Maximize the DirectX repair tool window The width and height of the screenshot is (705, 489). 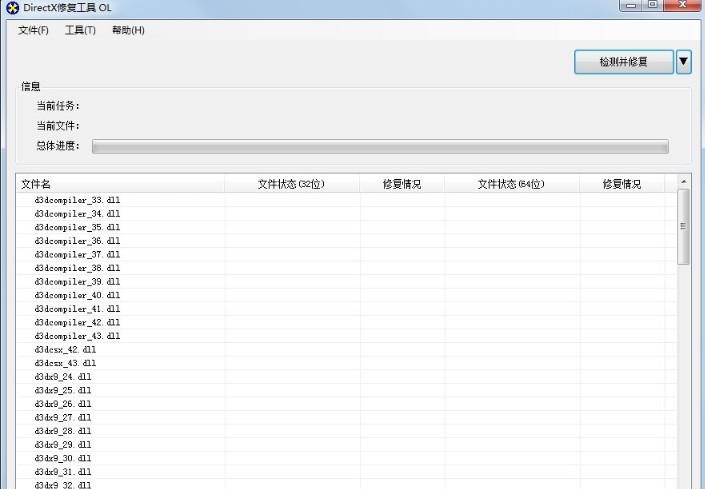pyautogui.click(x=653, y=5)
